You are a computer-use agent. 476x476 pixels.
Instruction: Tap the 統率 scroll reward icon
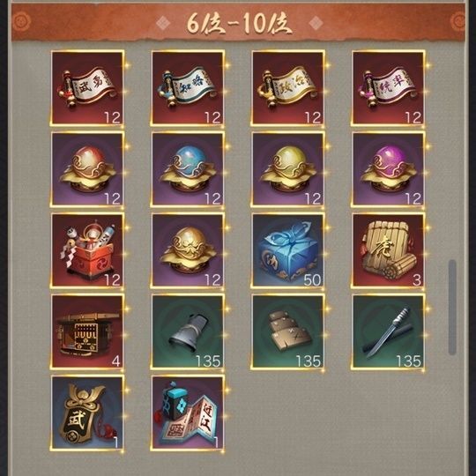click(x=388, y=88)
